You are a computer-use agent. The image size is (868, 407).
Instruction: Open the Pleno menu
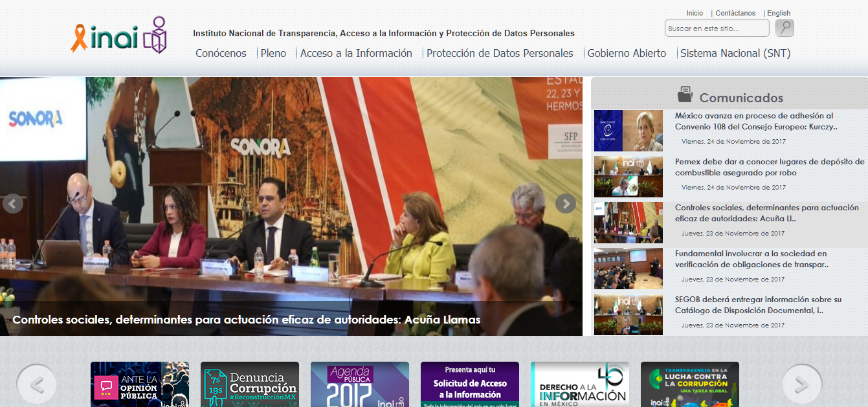click(273, 54)
